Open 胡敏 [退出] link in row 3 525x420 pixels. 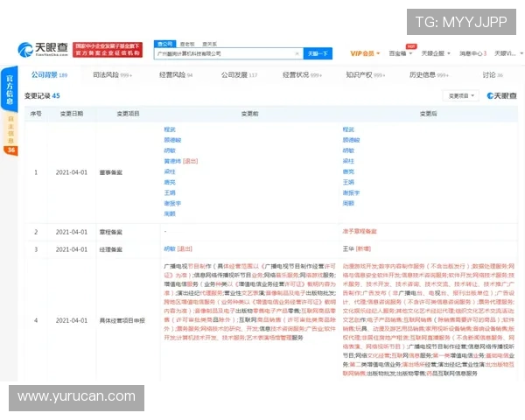(x=178, y=248)
